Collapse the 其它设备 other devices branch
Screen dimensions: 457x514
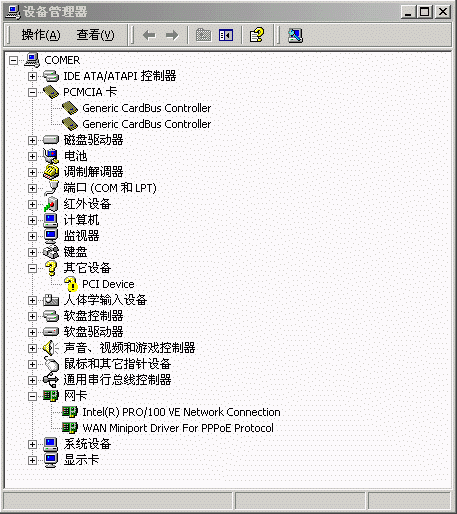click(x=32, y=268)
